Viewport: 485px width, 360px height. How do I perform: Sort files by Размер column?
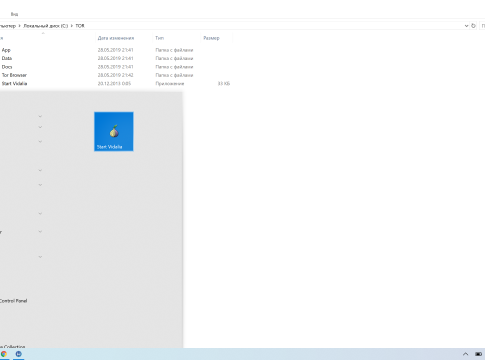(211, 38)
